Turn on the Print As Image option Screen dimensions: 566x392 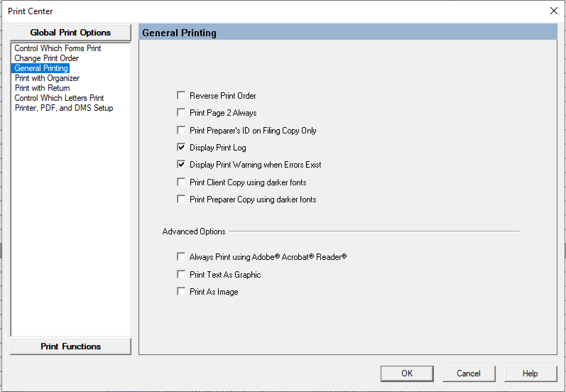181,292
